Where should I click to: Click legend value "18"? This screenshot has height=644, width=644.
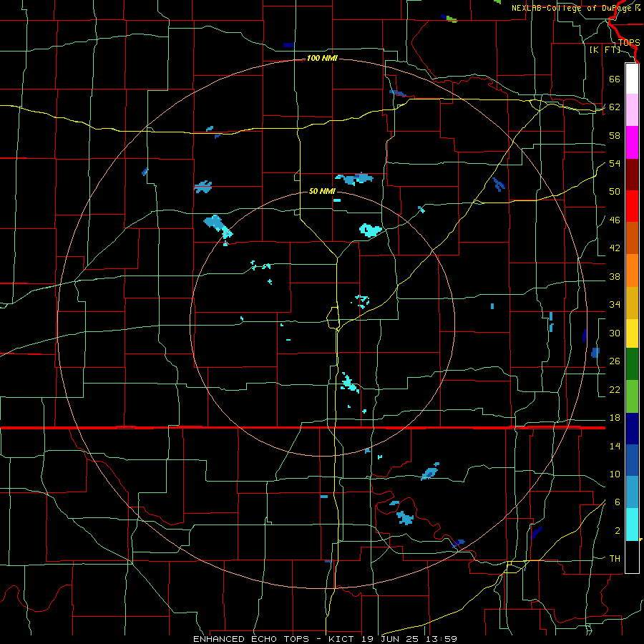click(615, 418)
